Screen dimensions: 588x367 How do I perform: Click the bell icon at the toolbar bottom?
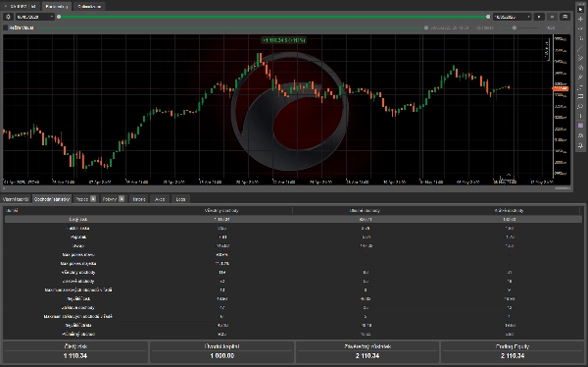coord(580,145)
